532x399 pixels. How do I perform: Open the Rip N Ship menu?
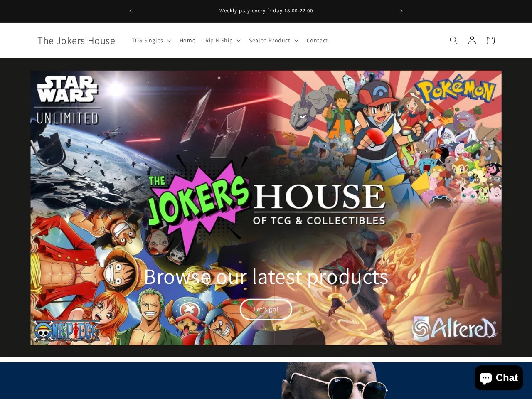[222, 40]
